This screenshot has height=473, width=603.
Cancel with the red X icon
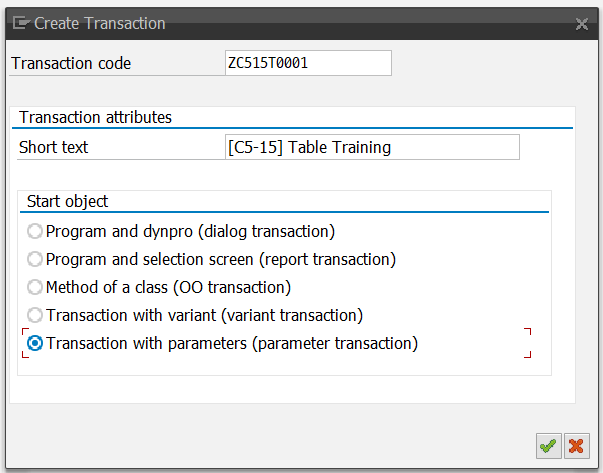tap(576, 446)
